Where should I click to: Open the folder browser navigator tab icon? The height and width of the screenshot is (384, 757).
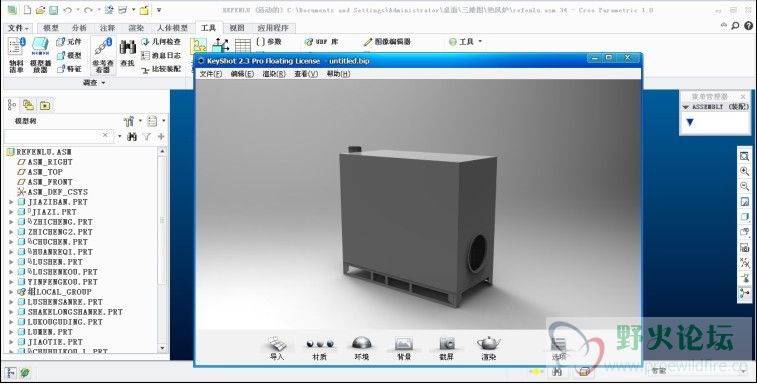click(45, 105)
